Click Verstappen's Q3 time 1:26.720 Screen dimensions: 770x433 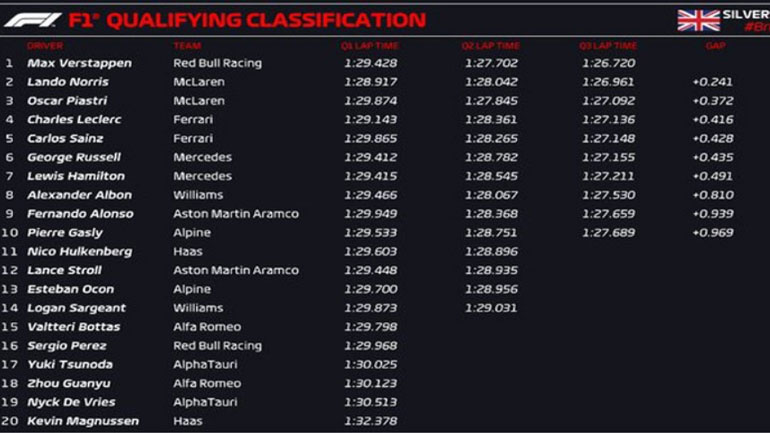tap(608, 63)
